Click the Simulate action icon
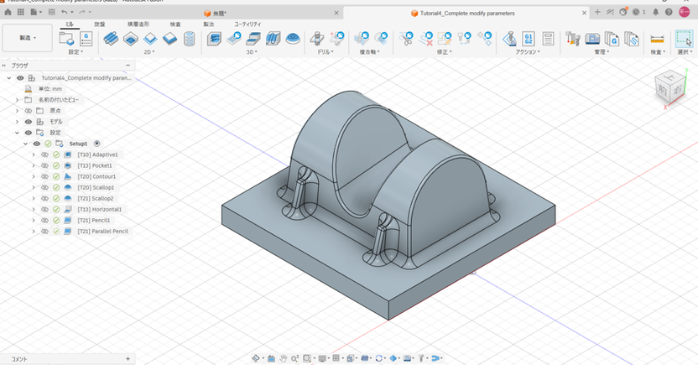The height and width of the screenshot is (365, 698). pyautogui.click(x=509, y=39)
